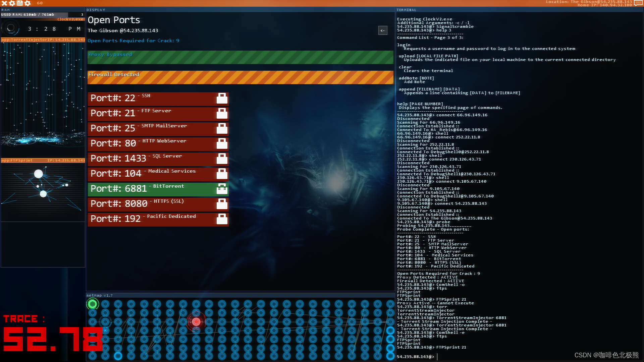Click the app:FTPSprint module header
This screenshot has height=362, width=644.
pyautogui.click(x=43, y=160)
